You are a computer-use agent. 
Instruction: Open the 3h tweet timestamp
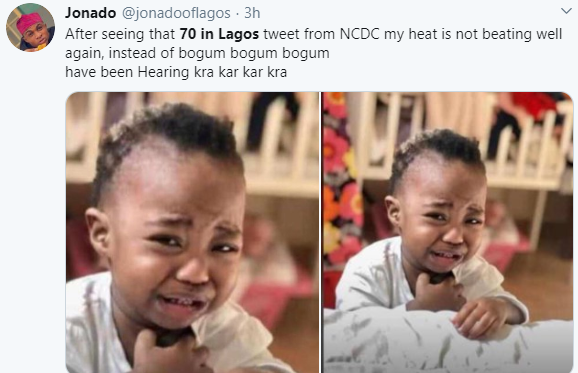point(253,13)
